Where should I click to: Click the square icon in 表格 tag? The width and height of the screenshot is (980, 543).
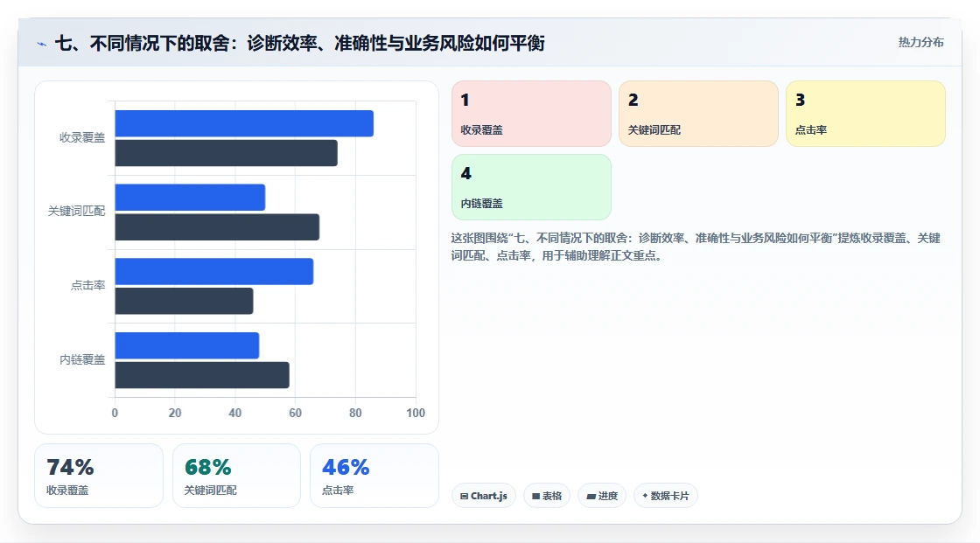click(535, 496)
